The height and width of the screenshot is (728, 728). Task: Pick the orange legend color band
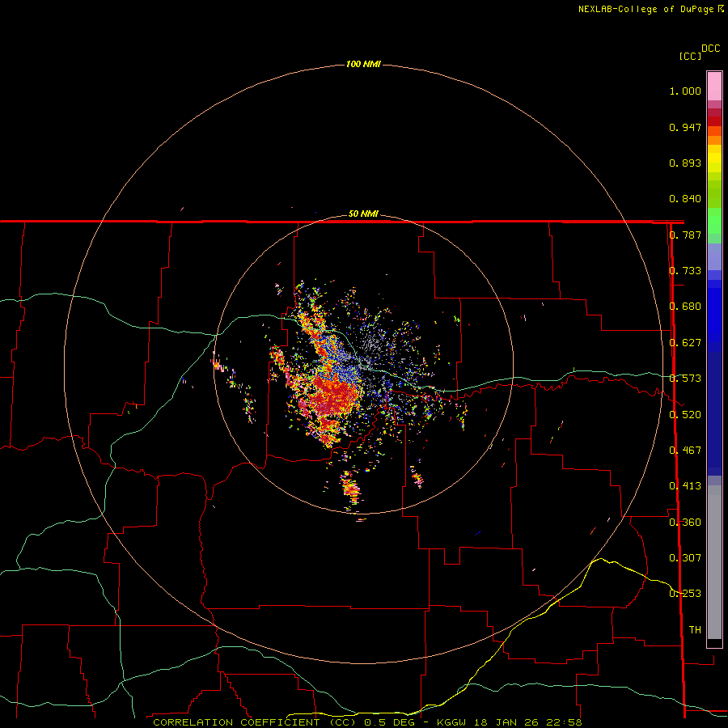point(714,140)
